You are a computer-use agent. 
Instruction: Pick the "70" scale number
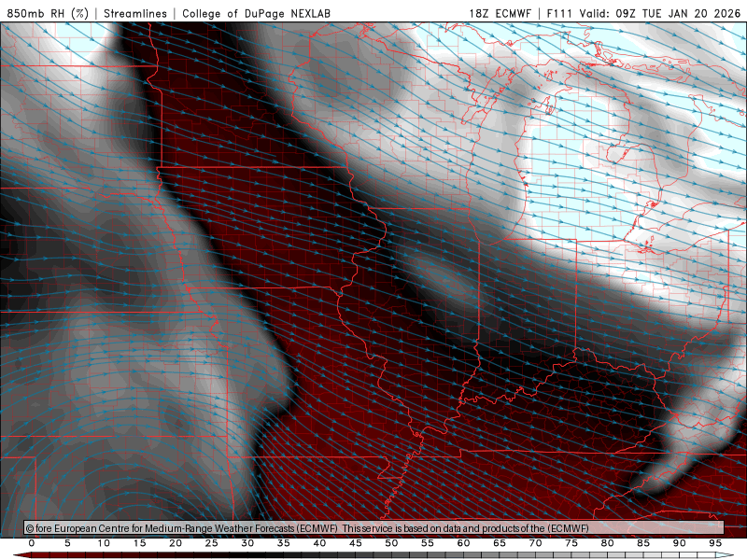pos(535,543)
